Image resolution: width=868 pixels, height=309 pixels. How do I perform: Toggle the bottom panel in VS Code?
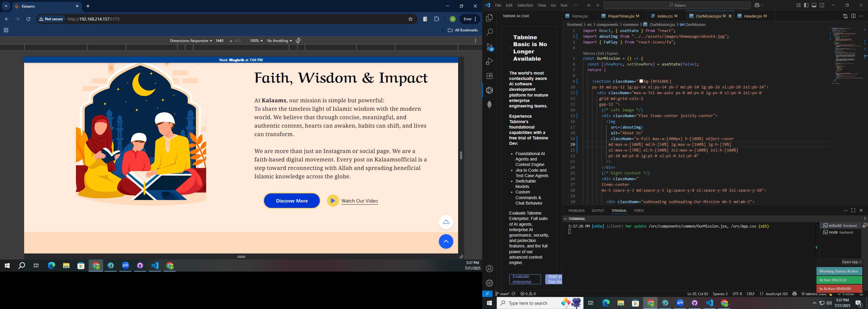[814, 5]
